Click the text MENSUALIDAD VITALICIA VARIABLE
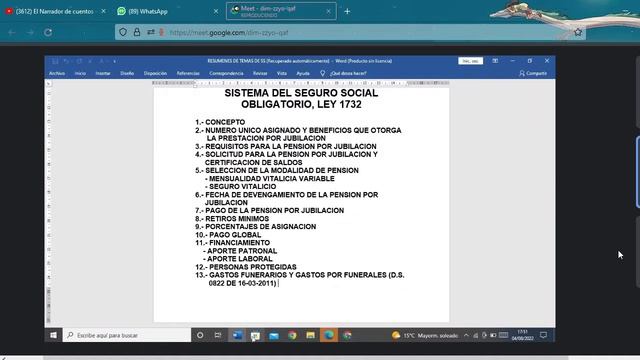 tap(272, 178)
